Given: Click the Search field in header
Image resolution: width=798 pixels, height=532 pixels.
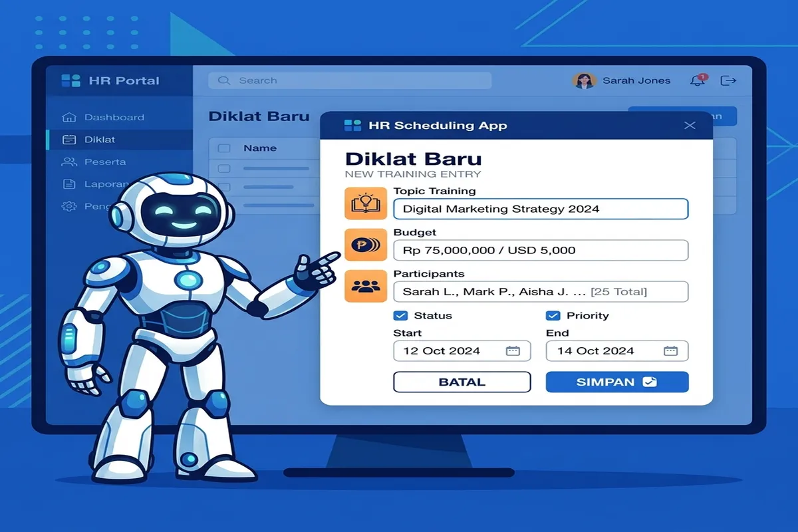Looking at the screenshot, I should coord(350,80).
